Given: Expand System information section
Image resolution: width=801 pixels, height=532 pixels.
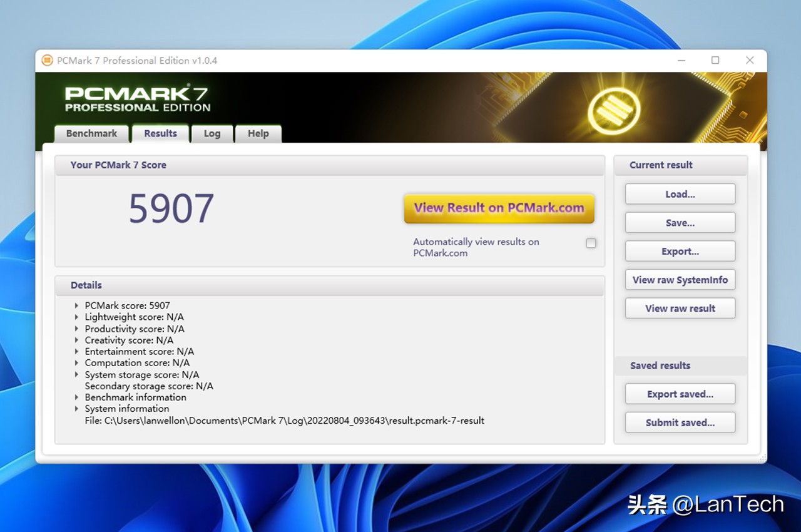Looking at the screenshot, I should [77, 409].
